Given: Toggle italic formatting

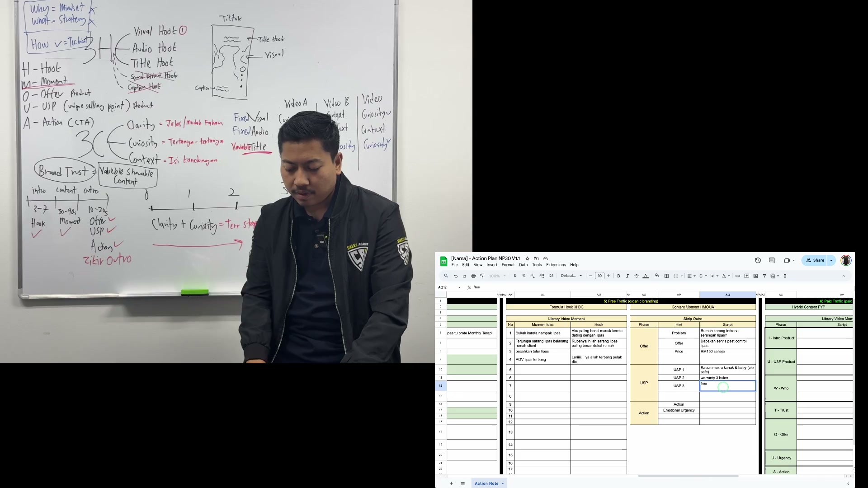Looking at the screenshot, I should click(627, 276).
